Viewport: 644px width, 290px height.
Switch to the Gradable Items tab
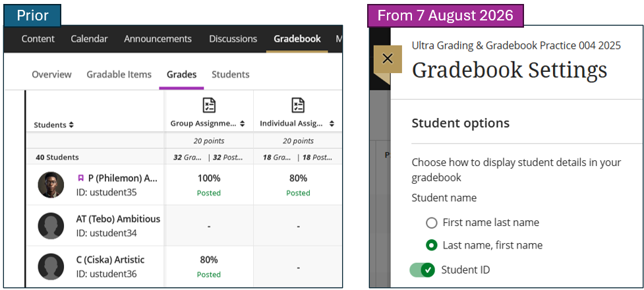(119, 74)
